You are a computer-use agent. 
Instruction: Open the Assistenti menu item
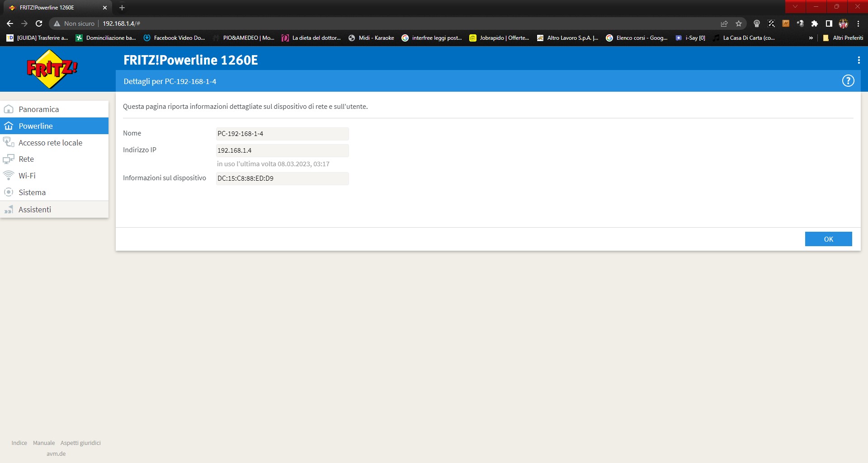54,210
